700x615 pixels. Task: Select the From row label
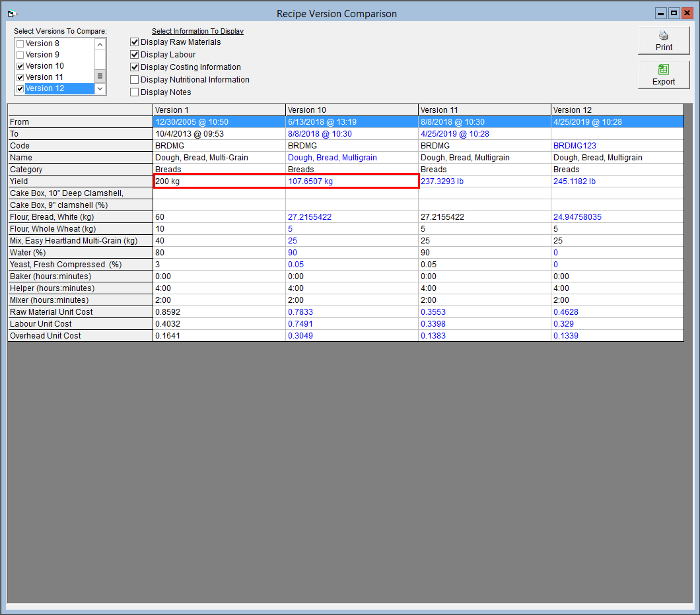[81, 122]
